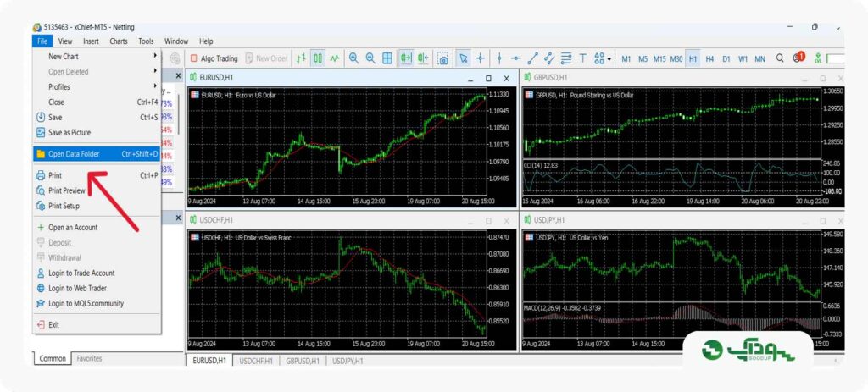Switch to the USDCHF,H1 bottom chart tab
868x392 pixels.
coord(256,361)
